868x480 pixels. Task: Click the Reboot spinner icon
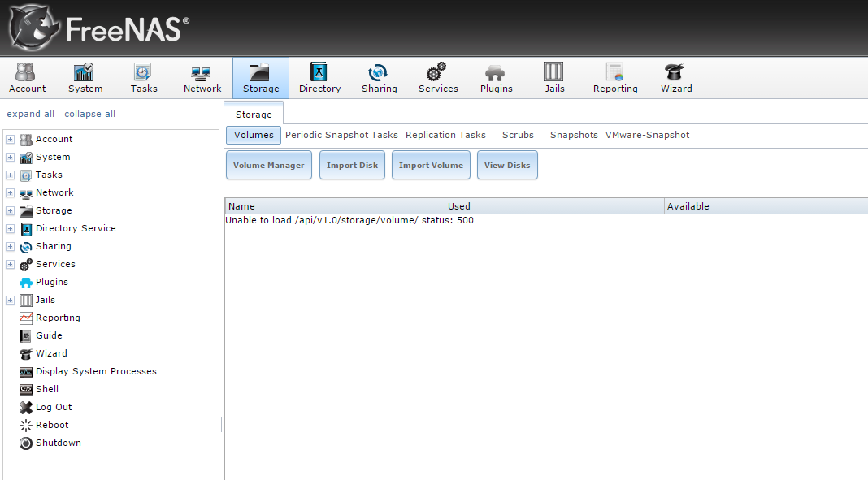(x=26, y=426)
